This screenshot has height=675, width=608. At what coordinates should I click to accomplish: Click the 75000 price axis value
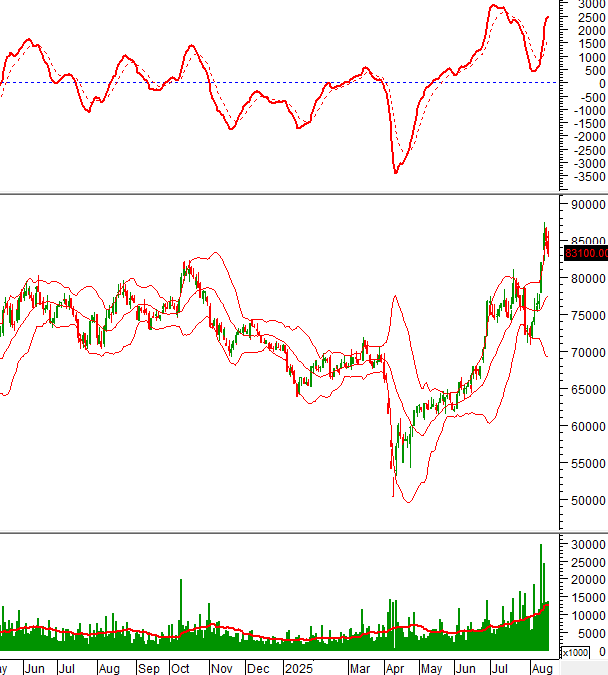pyautogui.click(x=589, y=316)
